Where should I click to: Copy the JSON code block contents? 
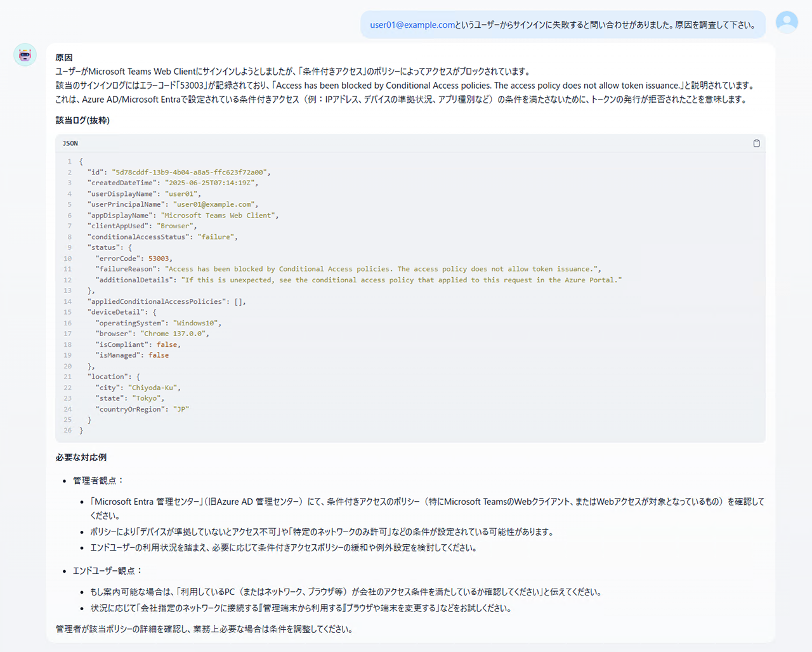pyautogui.click(x=756, y=143)
